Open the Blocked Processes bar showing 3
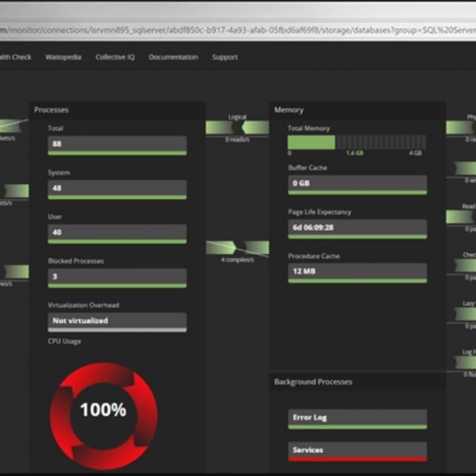The height and width of the screenshot is (476, 476). click(117, 278)
